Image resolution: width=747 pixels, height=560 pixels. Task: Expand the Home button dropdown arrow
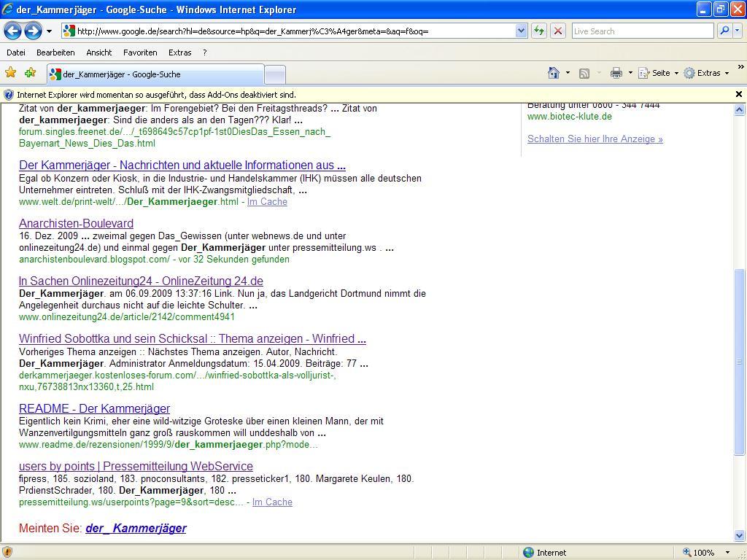click(x=568, y=73)
